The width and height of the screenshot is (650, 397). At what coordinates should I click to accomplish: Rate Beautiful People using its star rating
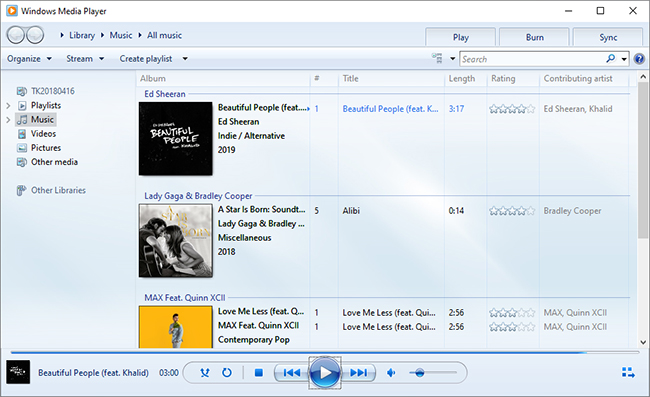(512, 109)
